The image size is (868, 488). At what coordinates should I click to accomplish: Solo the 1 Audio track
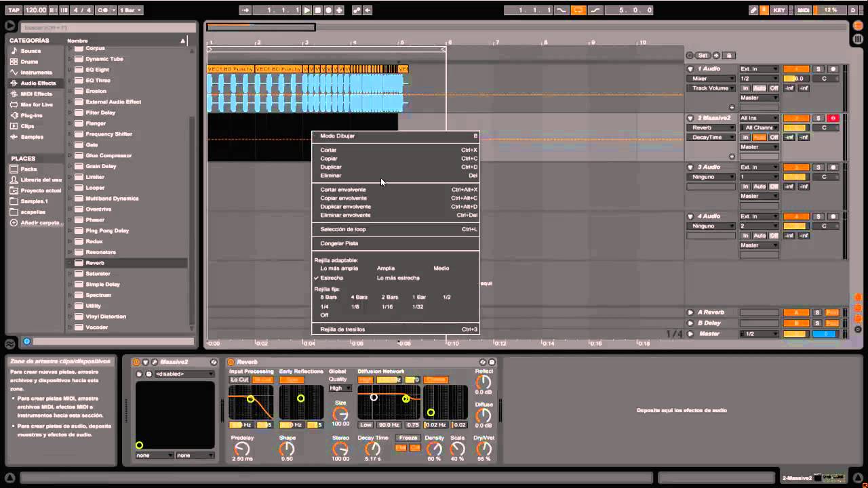[818, 69]
